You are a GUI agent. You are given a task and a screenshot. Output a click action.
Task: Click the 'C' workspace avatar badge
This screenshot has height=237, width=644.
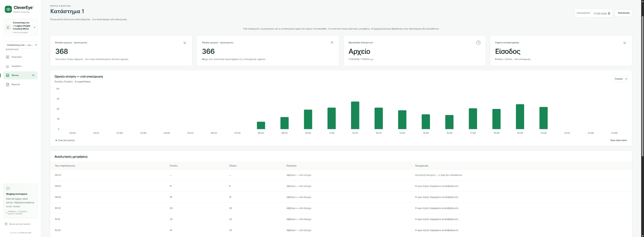[x=8, y=28]
